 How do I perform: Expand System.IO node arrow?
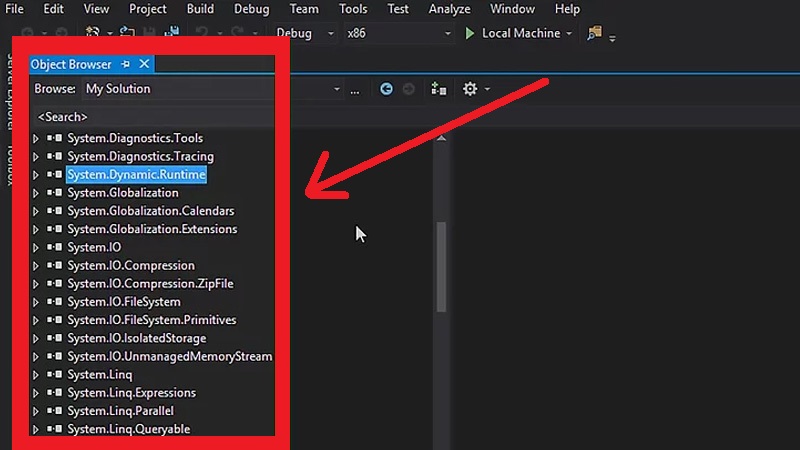(36, 247)
